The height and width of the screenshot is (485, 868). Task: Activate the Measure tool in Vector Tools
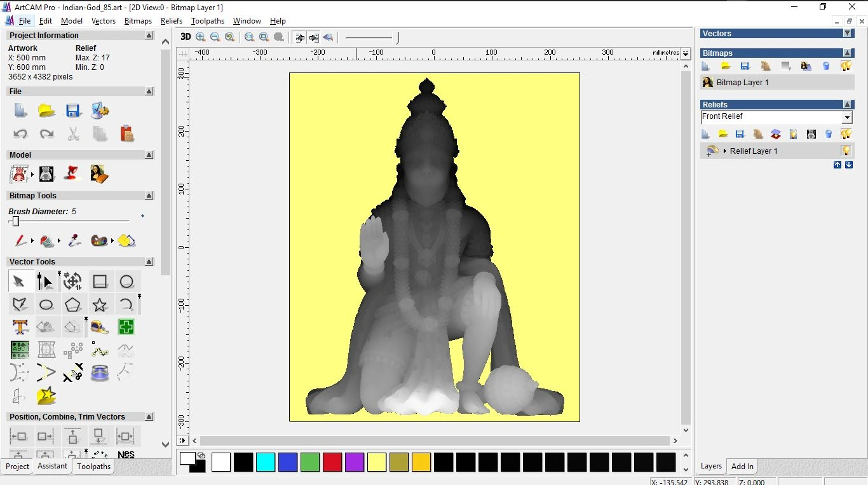point(99,327)
